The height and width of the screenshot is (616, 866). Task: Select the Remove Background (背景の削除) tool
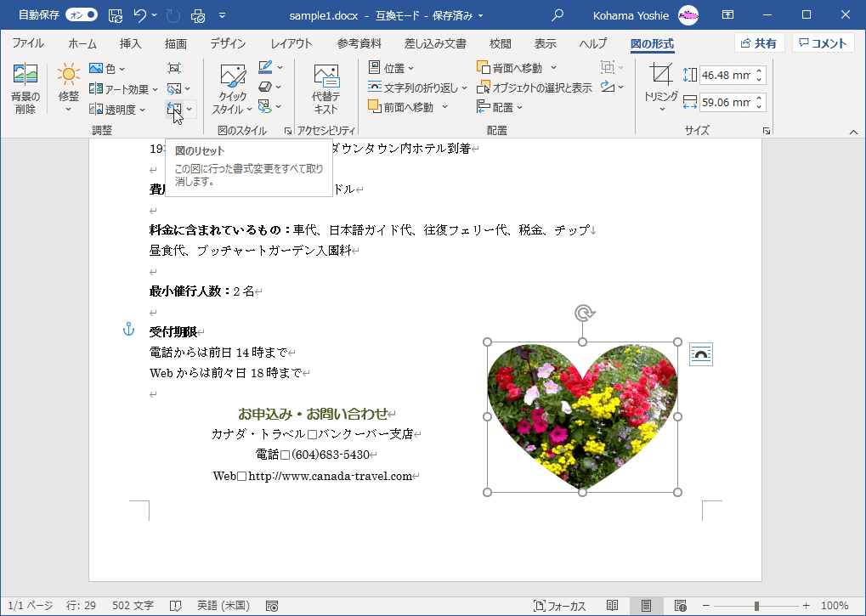click(x=25, y=91)
